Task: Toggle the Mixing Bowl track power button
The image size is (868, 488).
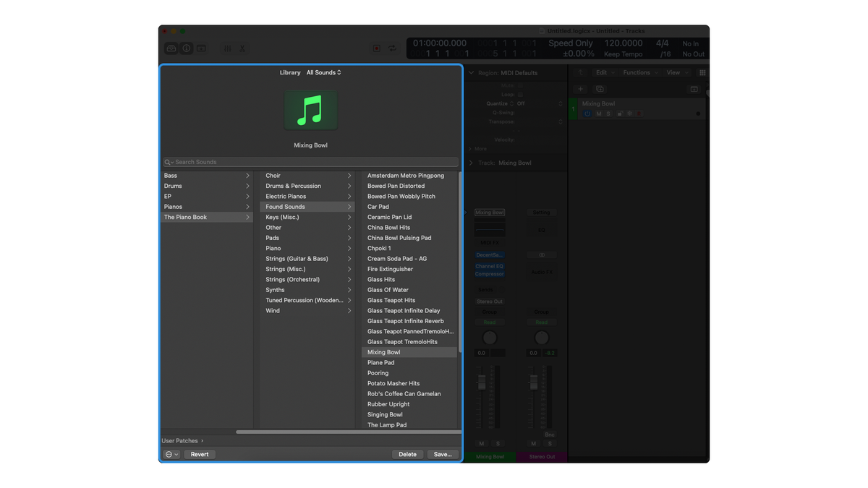Action: click(587, 114)
